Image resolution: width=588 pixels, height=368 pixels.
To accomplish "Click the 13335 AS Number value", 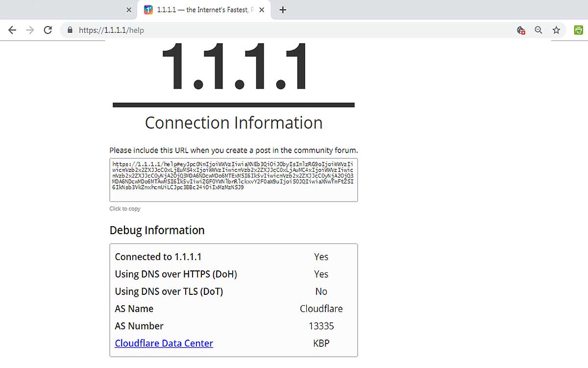I will pyautogui.click(x=321, y=326).
